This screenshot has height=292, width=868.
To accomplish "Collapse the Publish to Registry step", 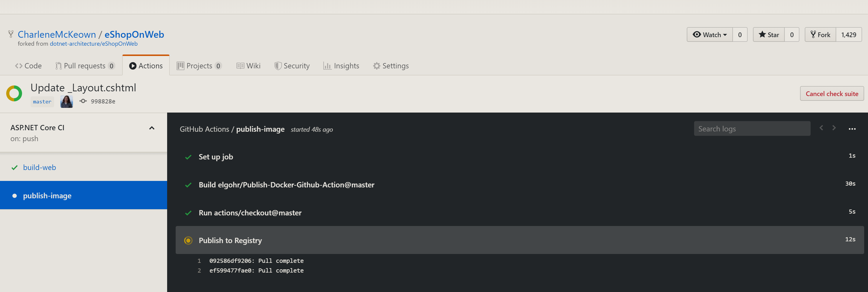I will pyautogui.click(x=520, y=240).
